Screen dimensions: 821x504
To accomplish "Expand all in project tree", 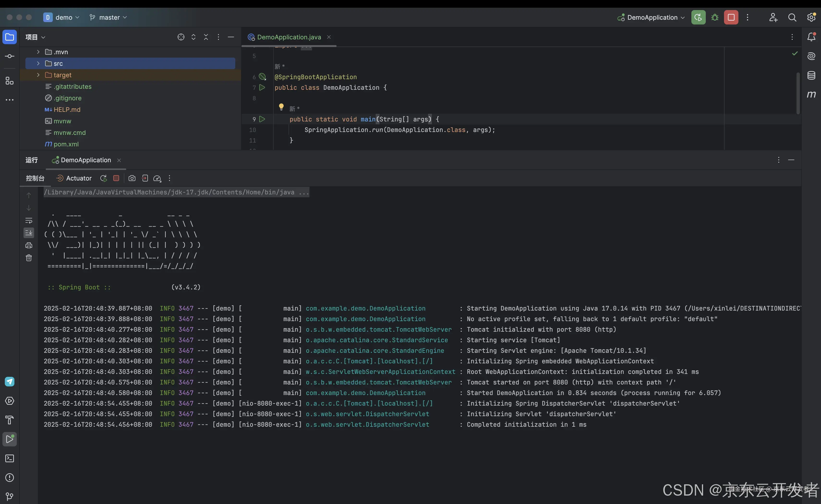I will click(193, 37).
